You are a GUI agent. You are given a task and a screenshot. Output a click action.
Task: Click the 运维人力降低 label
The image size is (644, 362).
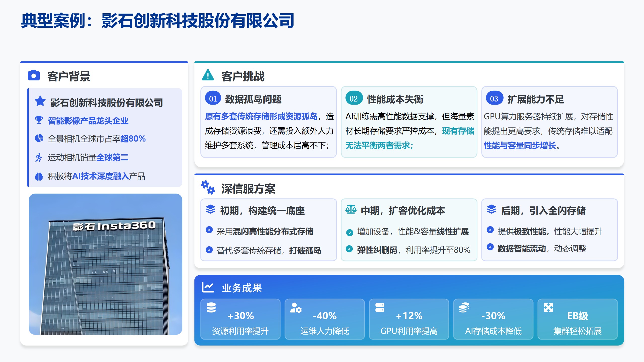(x=325, y=331)
